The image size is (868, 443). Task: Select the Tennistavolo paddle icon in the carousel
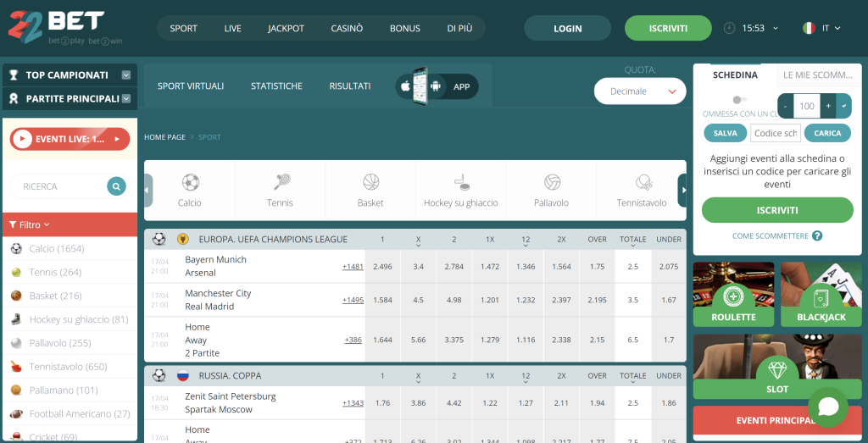[x=644, y=182]
